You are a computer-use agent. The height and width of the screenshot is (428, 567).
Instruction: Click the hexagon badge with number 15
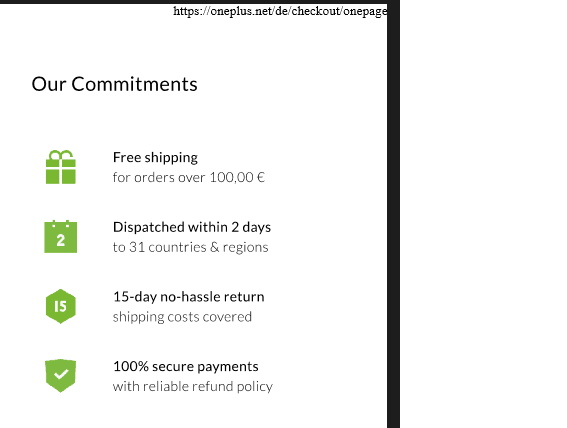pyautogui.click(x=61, y=306)
